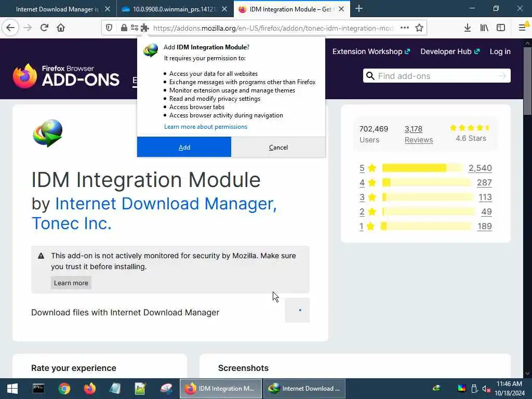Open Developer Hub link
532x399 pixels.
point(450,51)
